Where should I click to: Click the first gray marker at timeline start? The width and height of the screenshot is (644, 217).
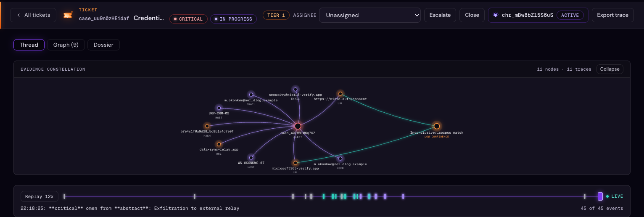[x=64, y=196]
